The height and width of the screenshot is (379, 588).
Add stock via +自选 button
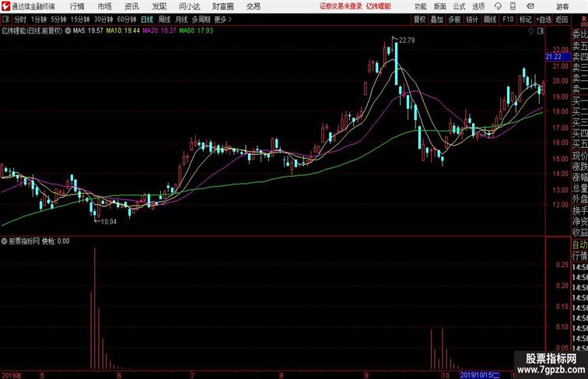(x=544, y=19)
